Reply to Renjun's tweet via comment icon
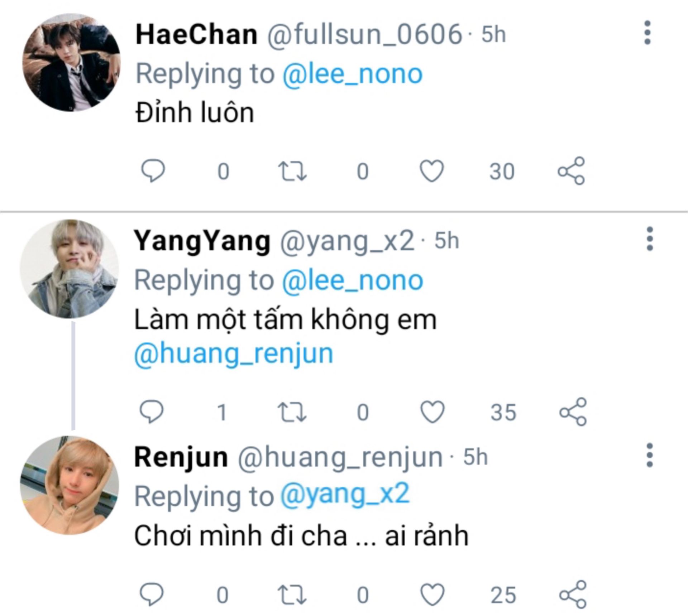This screenshot has width=688, height=616. point(152,595)
